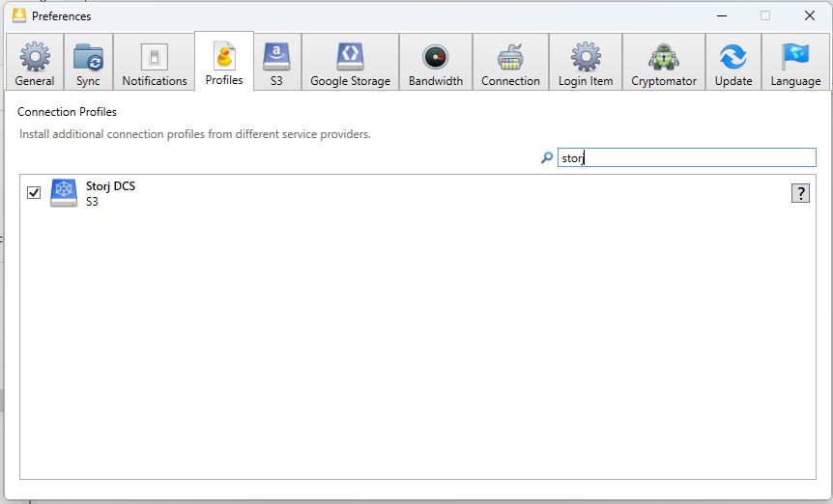Click the Login Item gear icon
This screenshot has height=504, width=833.
tap(586, 57)
